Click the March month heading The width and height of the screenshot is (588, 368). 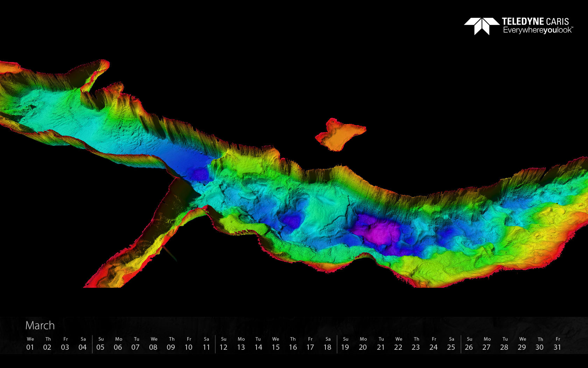pyautogui.click(x=40, y=326)
